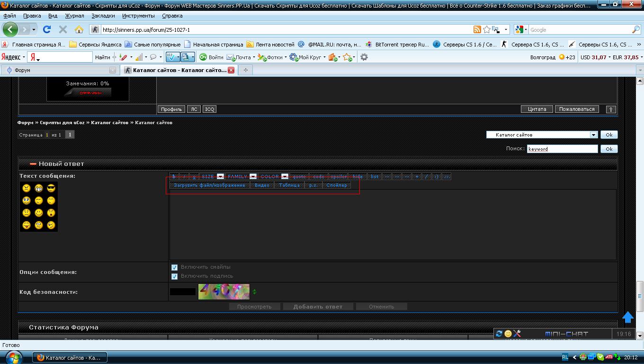Click the Загрузить файл/изображение button
Viewport: 644px width, 364px height.
(x=209, y=185)
